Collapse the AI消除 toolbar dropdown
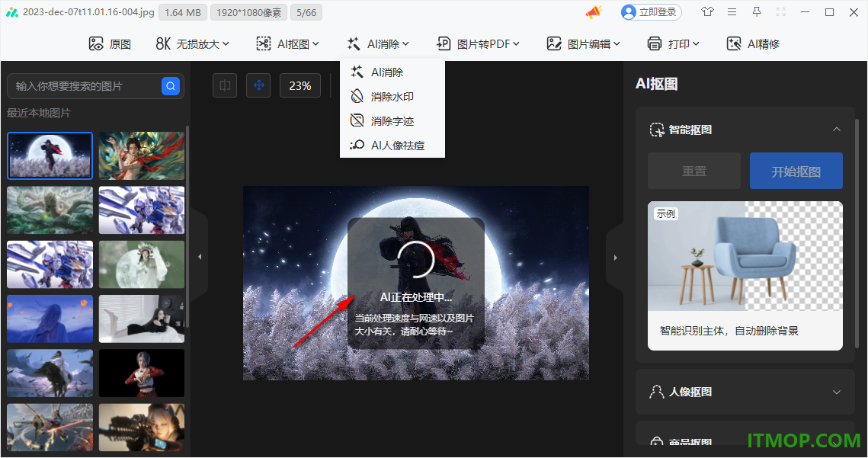The image size is (868, 458). pyautogui.click(x=377, y=43)
